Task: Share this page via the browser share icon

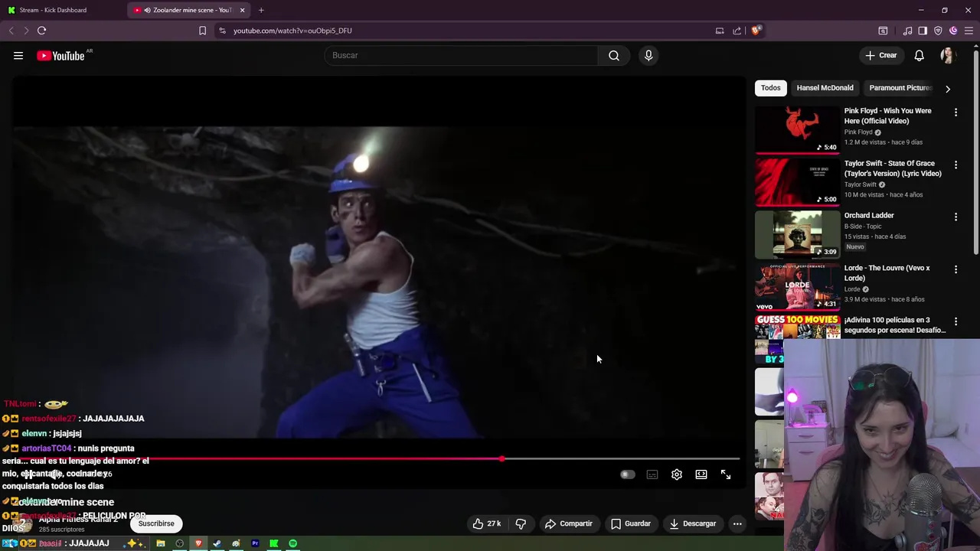Action: coord(737,31)
